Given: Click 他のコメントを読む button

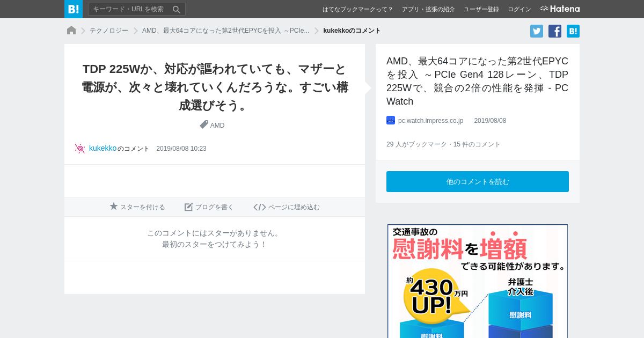Looking at the screenshot, I should pyautogui.click(x=478, y=181).
